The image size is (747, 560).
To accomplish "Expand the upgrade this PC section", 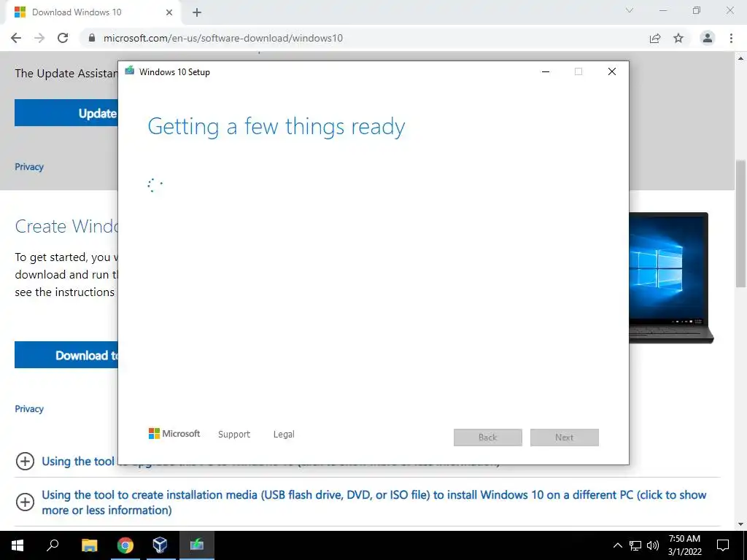I will pos(25,461).
